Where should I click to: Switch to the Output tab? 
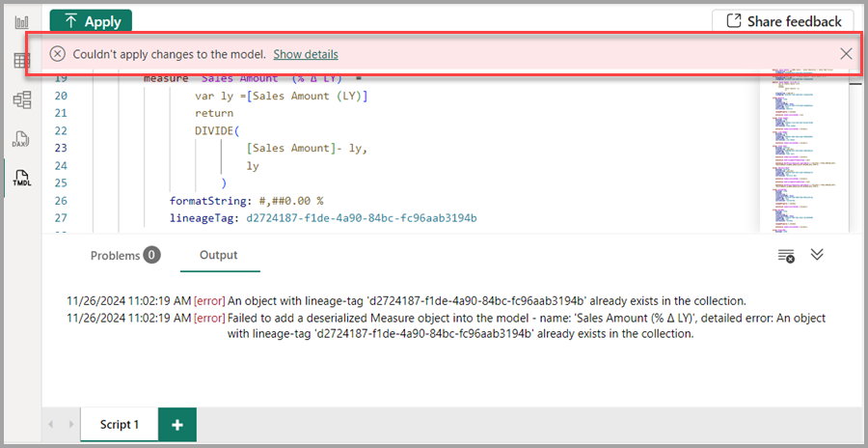[x=219, y=255]
